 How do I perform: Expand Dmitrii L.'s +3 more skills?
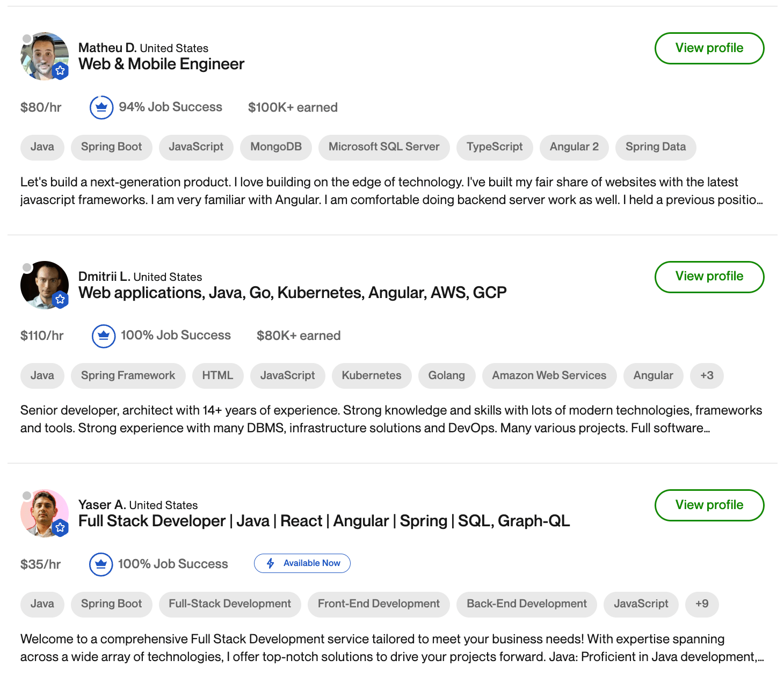[707, 376]
